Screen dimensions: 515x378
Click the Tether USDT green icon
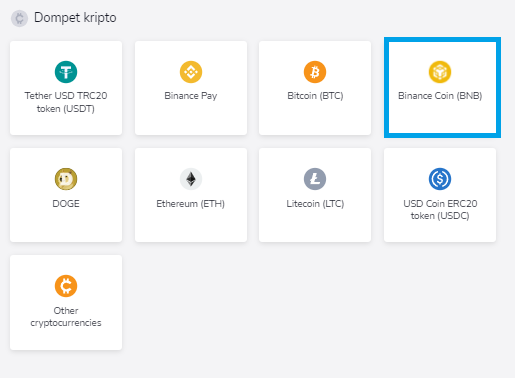(x=66, y=72)
